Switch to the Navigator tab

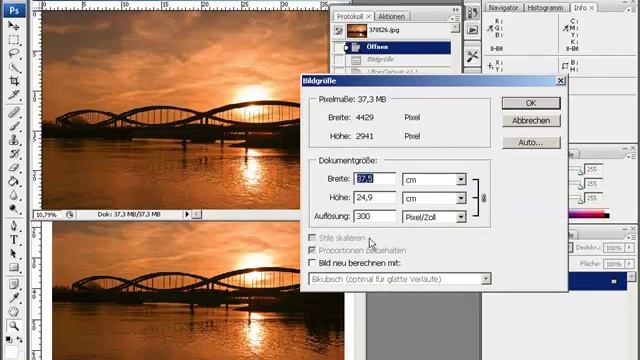[x=503, y=8]
